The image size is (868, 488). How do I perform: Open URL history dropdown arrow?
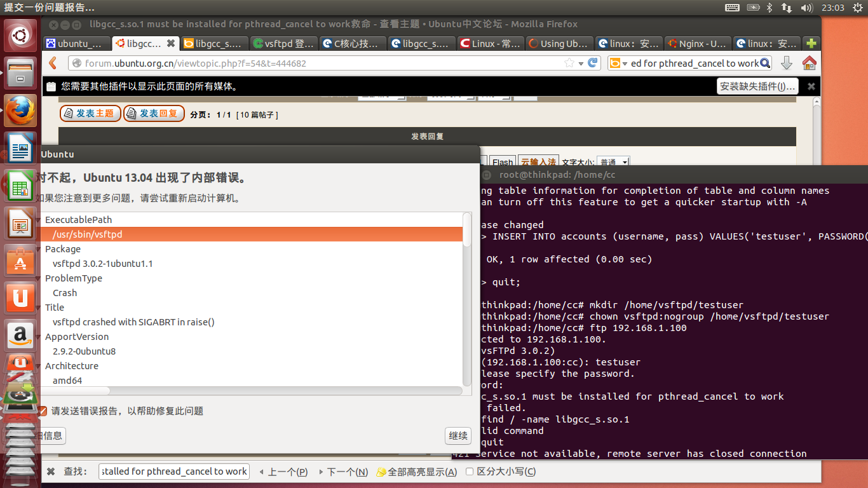pyautogui.click(x=581, y=63)
